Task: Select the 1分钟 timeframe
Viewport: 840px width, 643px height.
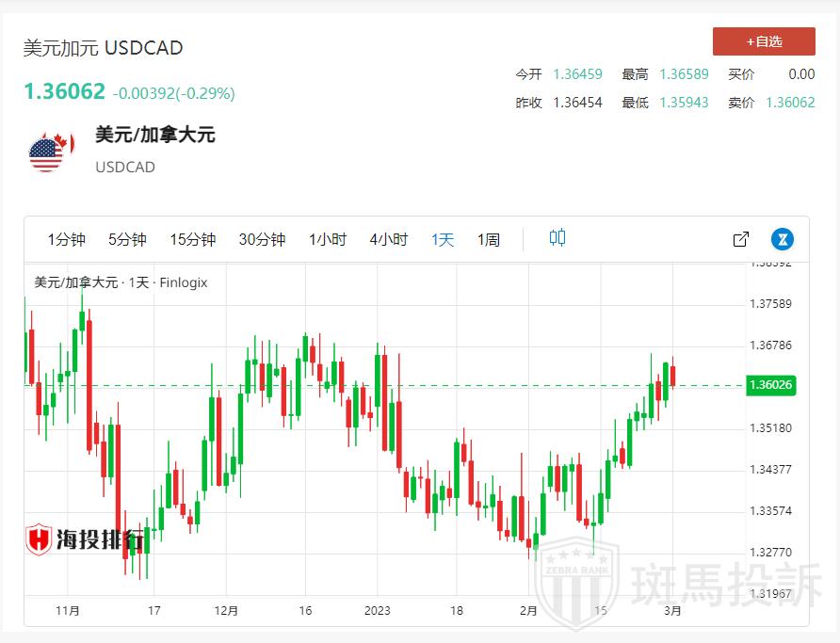Action: (x=67, y=240)
